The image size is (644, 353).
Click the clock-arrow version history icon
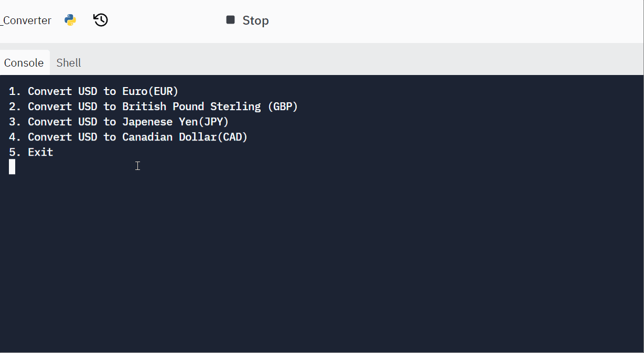(100, 19)
